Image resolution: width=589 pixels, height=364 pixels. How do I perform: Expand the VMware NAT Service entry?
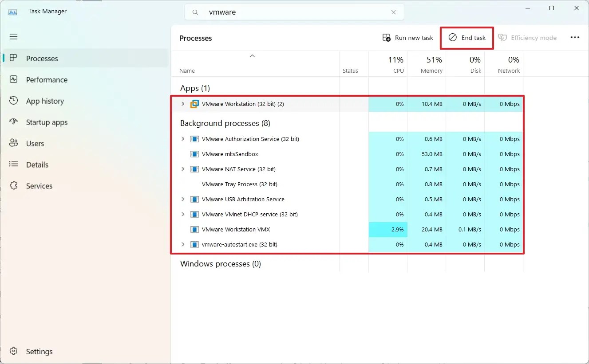pyautogui.click(x=183, y=169)
